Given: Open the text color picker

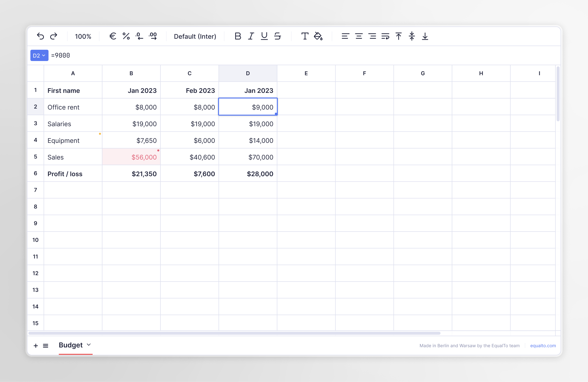Looking at the screenshot, I should pos(305,36).
